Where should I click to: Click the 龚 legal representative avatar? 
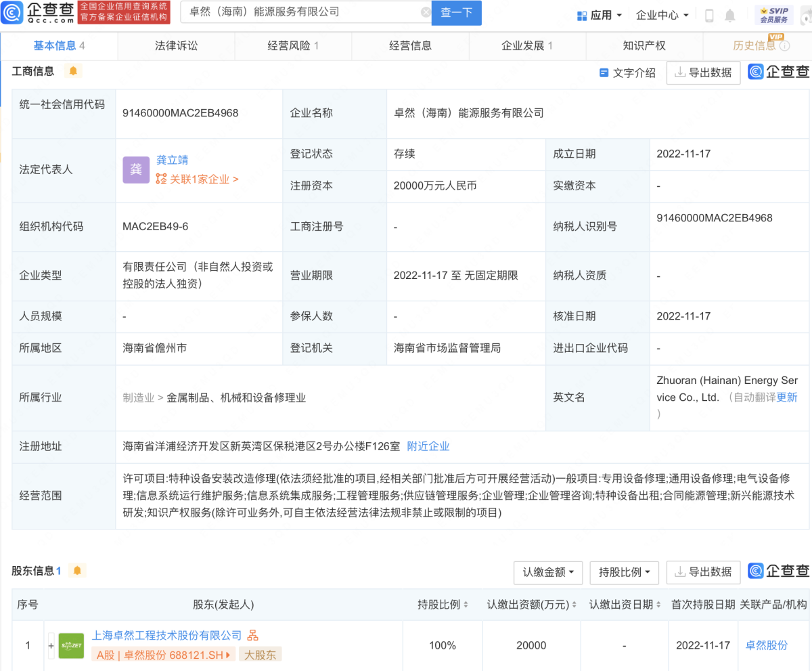tap(136, 170)
